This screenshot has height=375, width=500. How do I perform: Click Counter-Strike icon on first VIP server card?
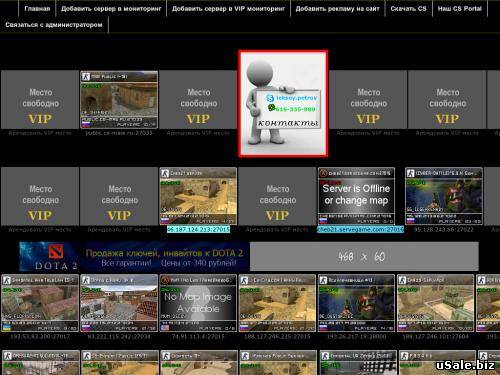coord(86,77)
